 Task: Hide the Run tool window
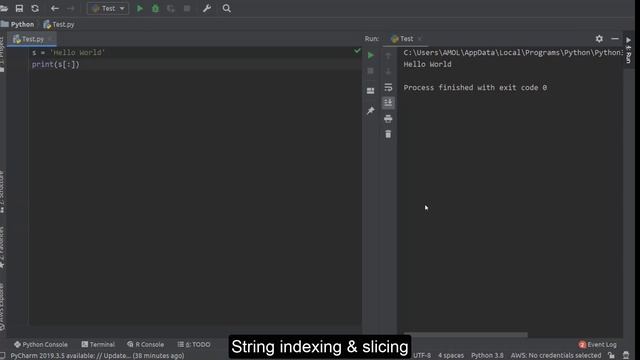[x=615, y=39]
